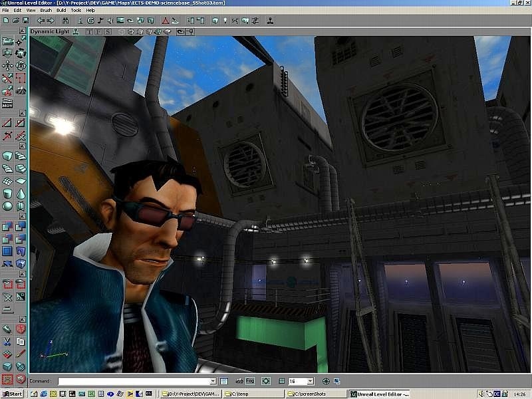Open the File menu
The image size is (532, 399).
click(5, 10)
